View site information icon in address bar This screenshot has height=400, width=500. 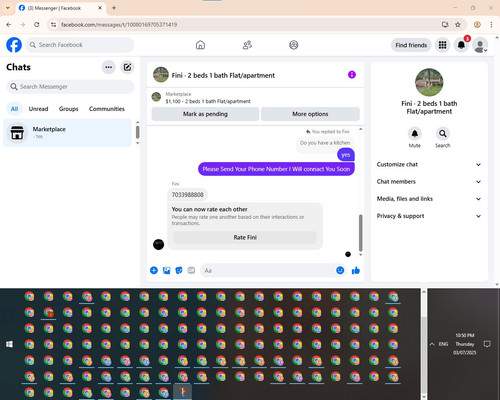[x=54, y=24]
